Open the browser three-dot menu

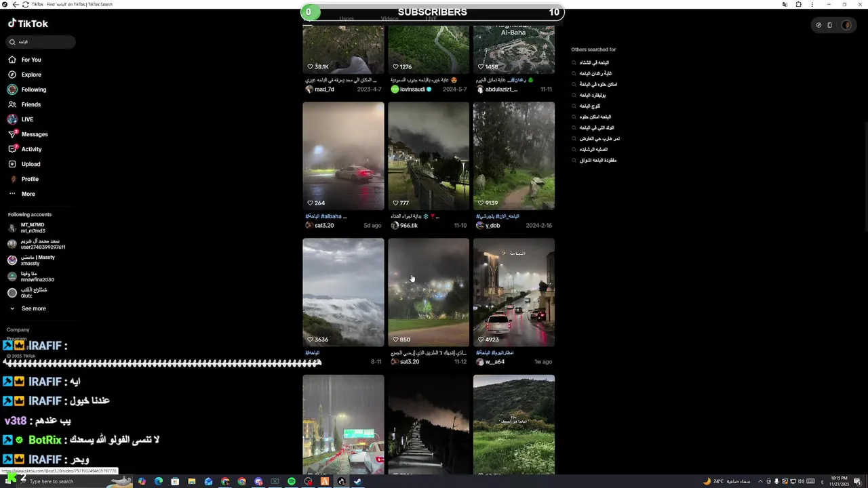pyautogui.click(x=812, y=4)
